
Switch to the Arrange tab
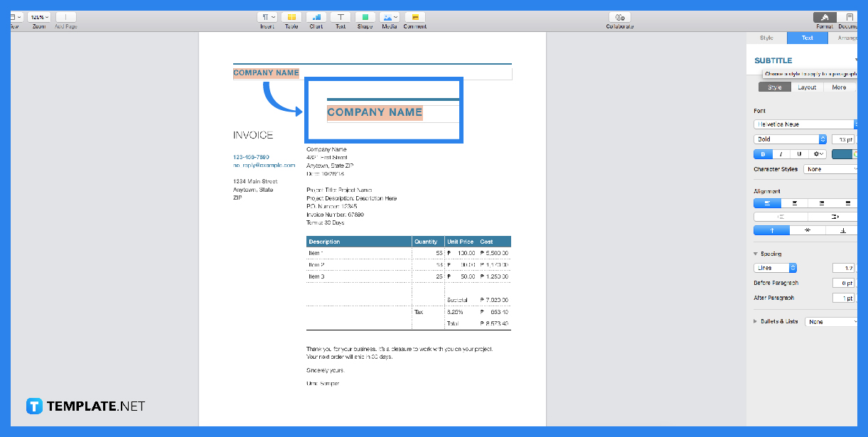(846, 38)
